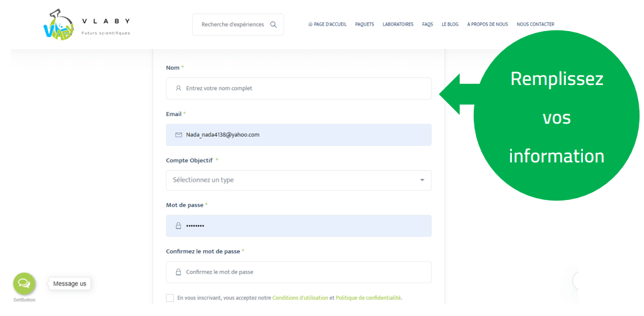Open the Politique de confidentialité link
This screenshot has width=644, height=316.
point(368,298)
